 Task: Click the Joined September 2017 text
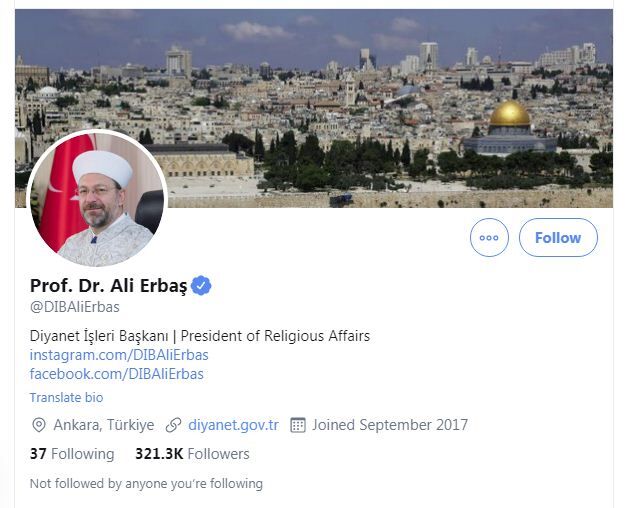tap(389, 425)
